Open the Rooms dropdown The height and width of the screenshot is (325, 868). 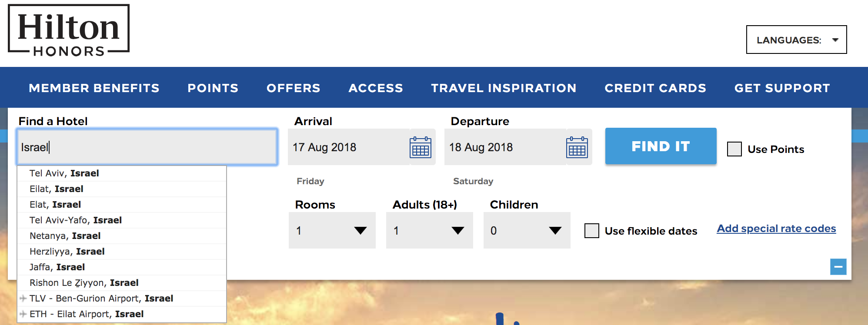coord(332,230)
